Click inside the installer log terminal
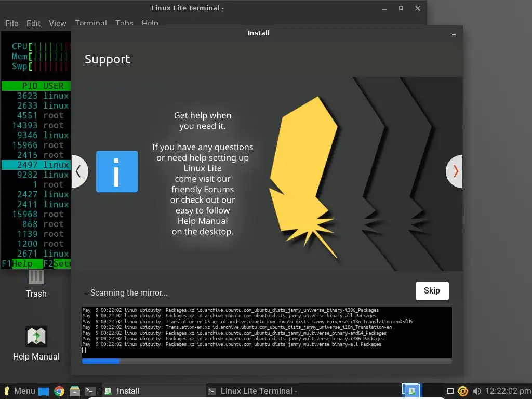 click(x=267, y=332)
